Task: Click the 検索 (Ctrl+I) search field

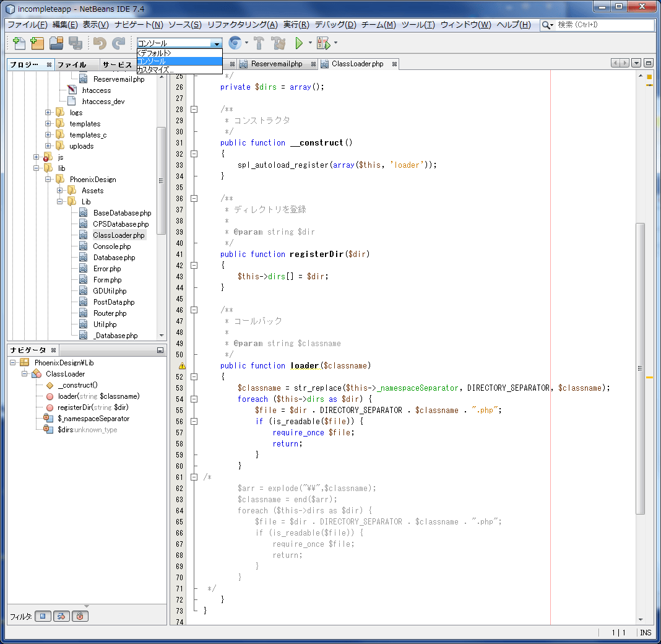Action: [x=605, y=25]
